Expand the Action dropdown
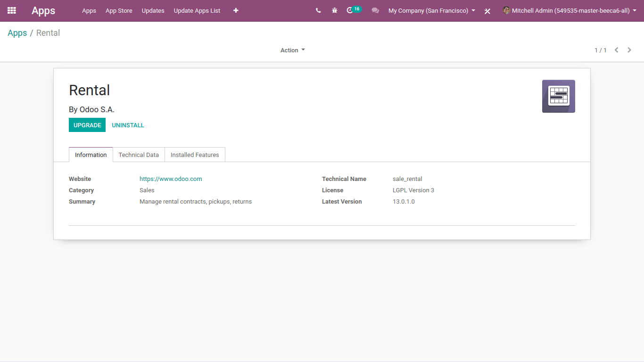Image resolution: width=644 pixels, height=362 pixels. coord(293,50)
